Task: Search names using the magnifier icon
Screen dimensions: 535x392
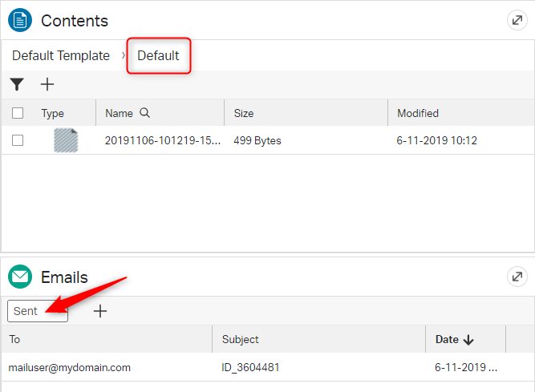Action: pyautogui.click(x=144, y=113)
